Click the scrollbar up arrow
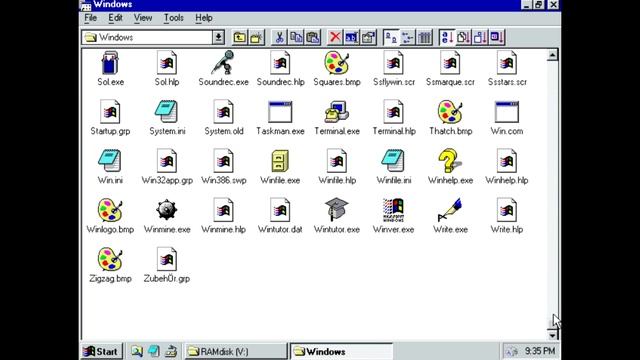The width and height of the screenshot is (640, 360). (552, 55)
